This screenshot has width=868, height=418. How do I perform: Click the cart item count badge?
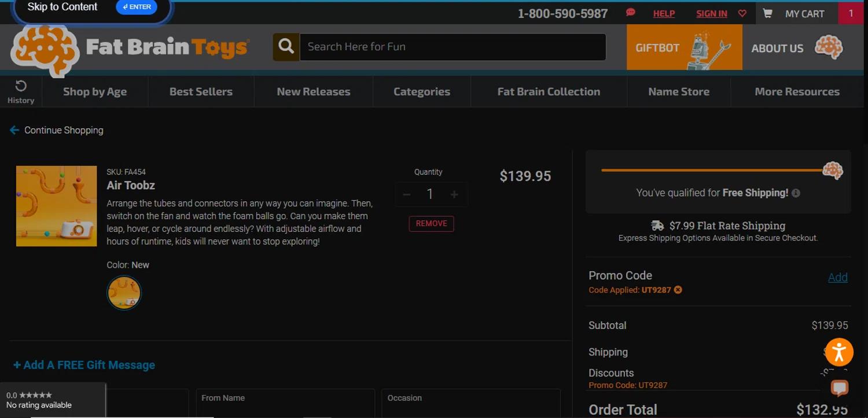point(851,13)
